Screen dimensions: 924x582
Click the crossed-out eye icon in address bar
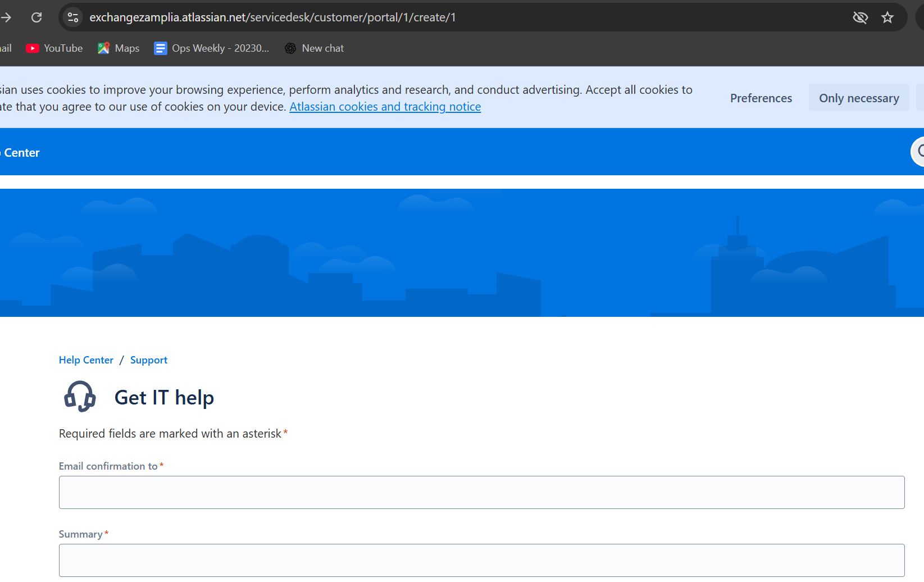tap(860, 17)
